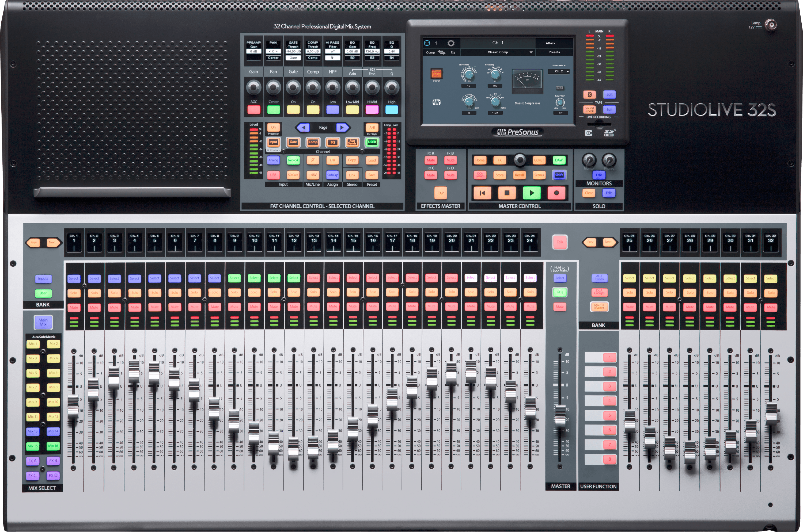Engage the red Talk button
Image resolution: width=803 pixels, height=532 pixels.
point(559,242)
